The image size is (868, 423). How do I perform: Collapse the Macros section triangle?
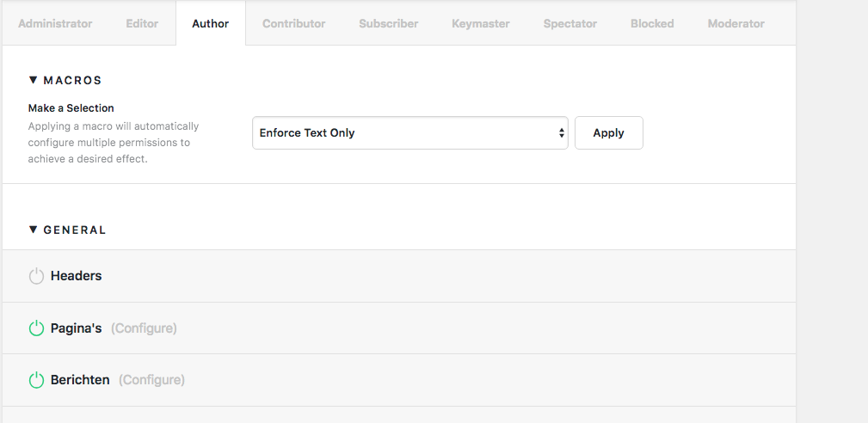pos(33,80)
